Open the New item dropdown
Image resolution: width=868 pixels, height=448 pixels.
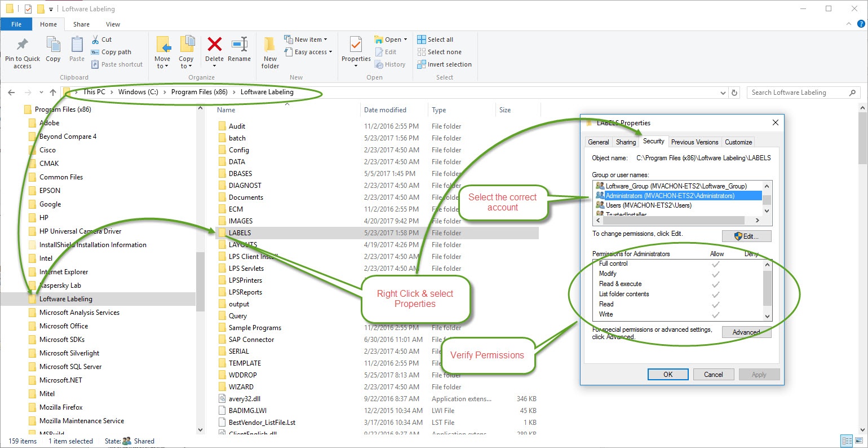tap(325, 39)
